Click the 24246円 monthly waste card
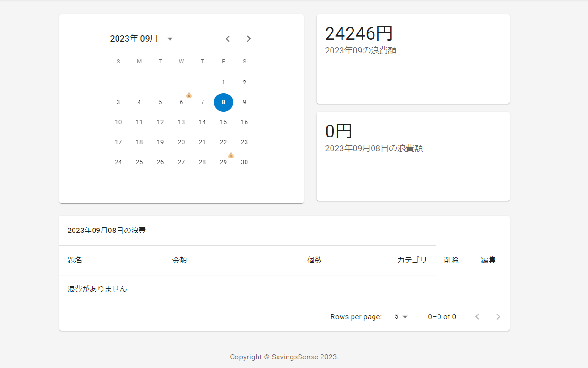588x368 pixels. tap(413, 59)
